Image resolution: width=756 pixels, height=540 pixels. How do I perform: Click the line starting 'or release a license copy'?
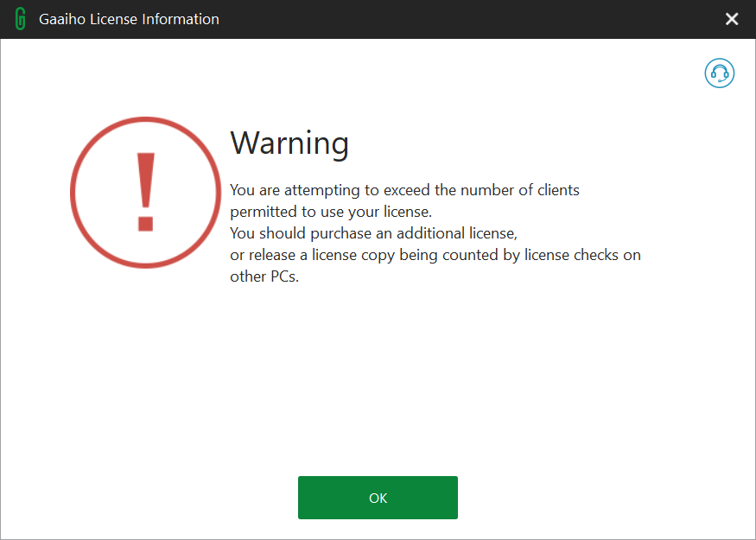(435, 255)
